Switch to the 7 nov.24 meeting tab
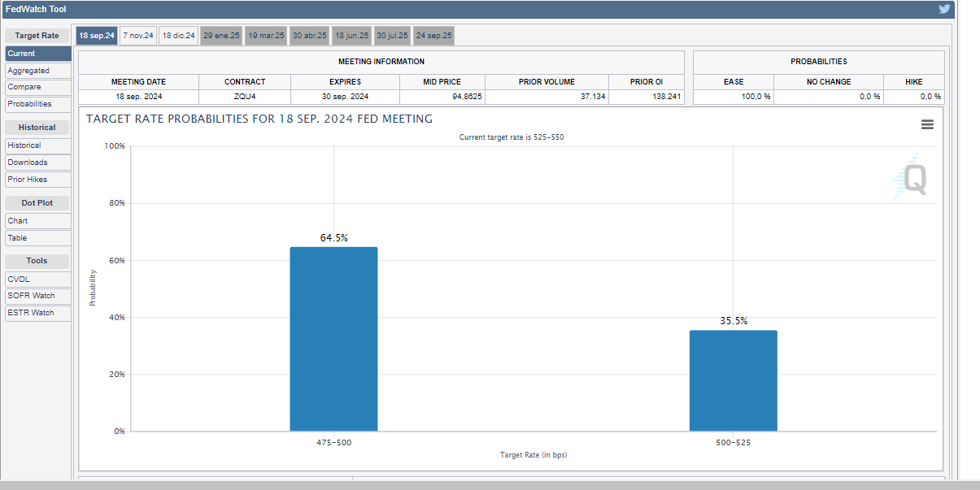This screenshot has height=490, width=980. pos(138,36)
